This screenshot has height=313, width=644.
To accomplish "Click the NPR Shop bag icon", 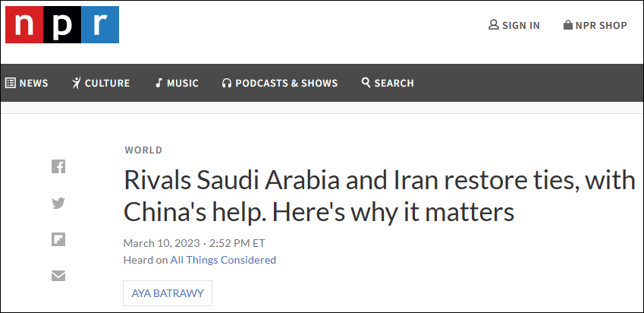I will [x=567, y=25].
